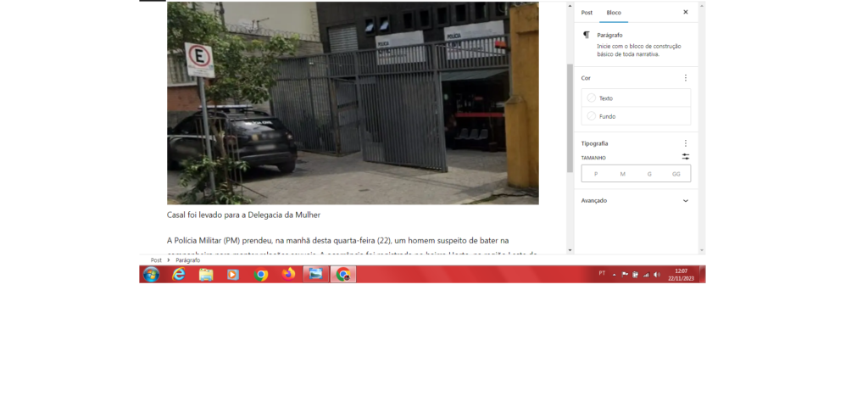Click the sidebar scrollbar down arrow
868x413 pixels.
pos(702,250)
